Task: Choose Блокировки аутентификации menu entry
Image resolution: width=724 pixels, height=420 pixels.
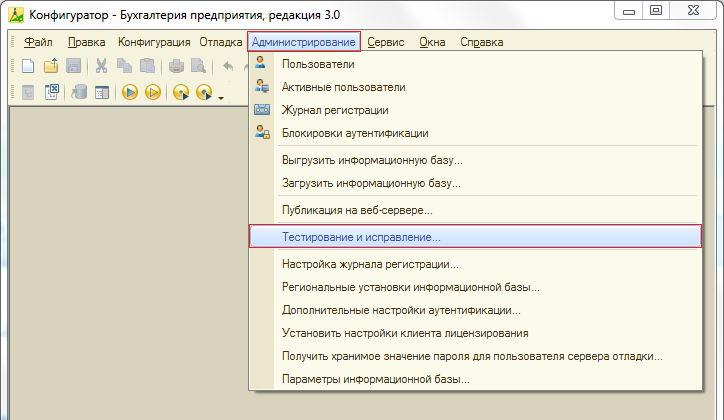Action: (x=476, y=133)
